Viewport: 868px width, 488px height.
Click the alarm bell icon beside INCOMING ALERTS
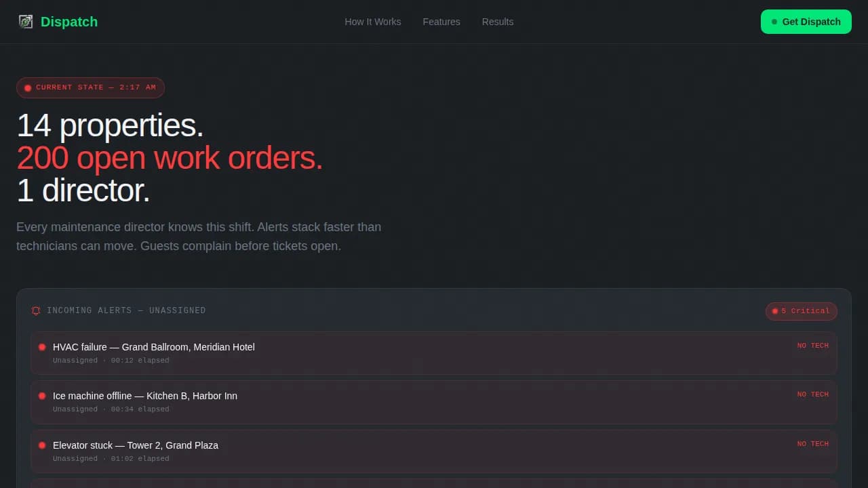point(35,310)
